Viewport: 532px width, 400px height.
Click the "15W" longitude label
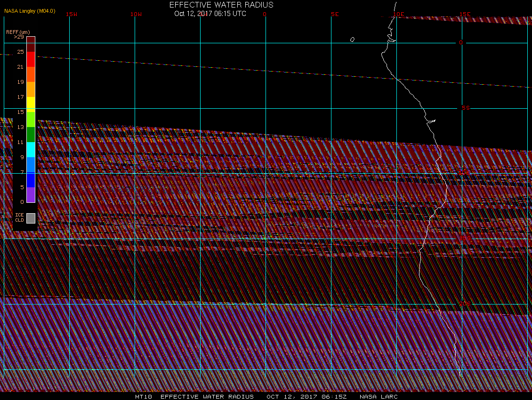point(72,14)
